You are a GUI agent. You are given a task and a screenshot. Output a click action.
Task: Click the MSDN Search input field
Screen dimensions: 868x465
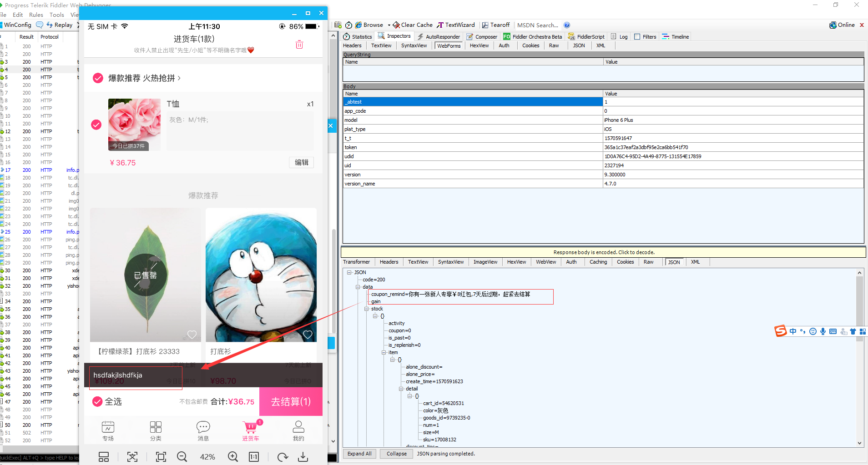(x=538, y=25)
